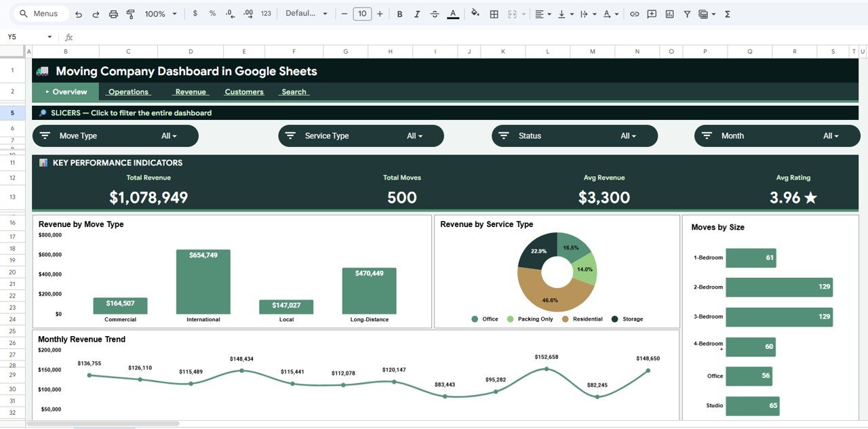Click the Create a filter icon
This screenshot has height=429, width=868.
[x=687, y=14]
